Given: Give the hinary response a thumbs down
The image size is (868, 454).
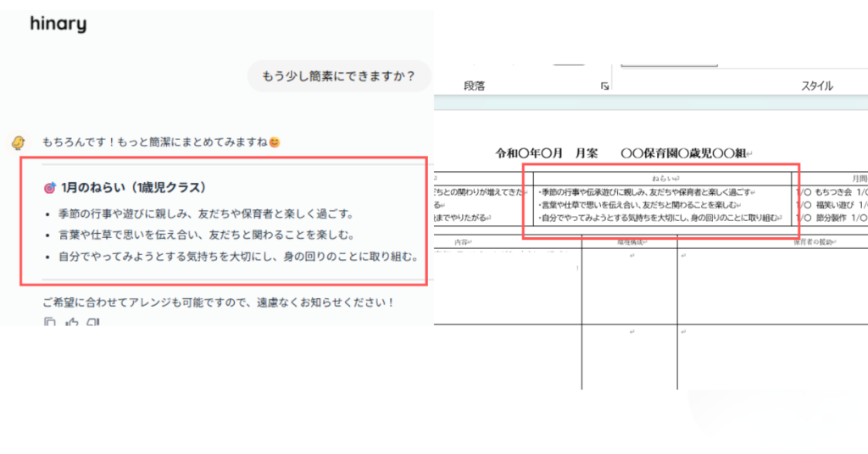Looking at the screenshot, I should pyautogui.click(x=93, y=322).
